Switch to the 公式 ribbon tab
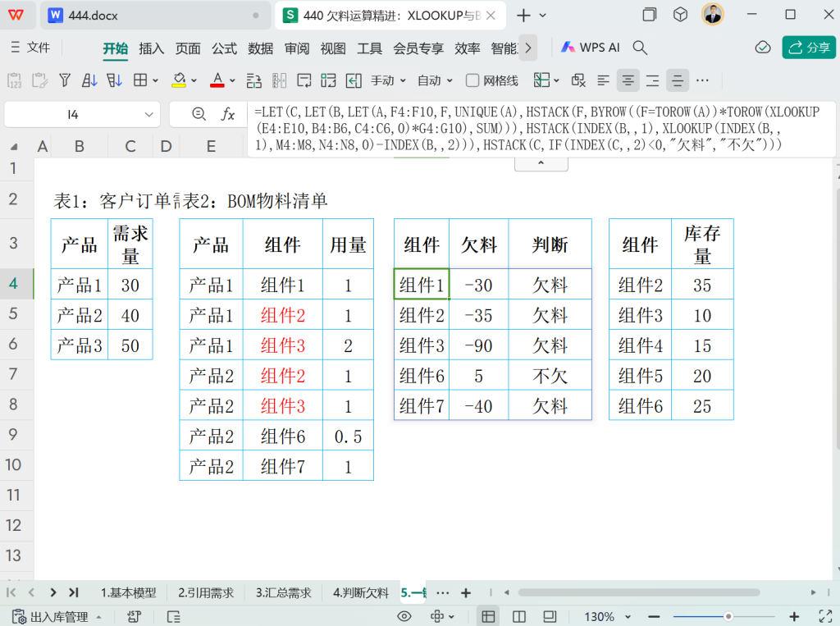 (224, 48)
